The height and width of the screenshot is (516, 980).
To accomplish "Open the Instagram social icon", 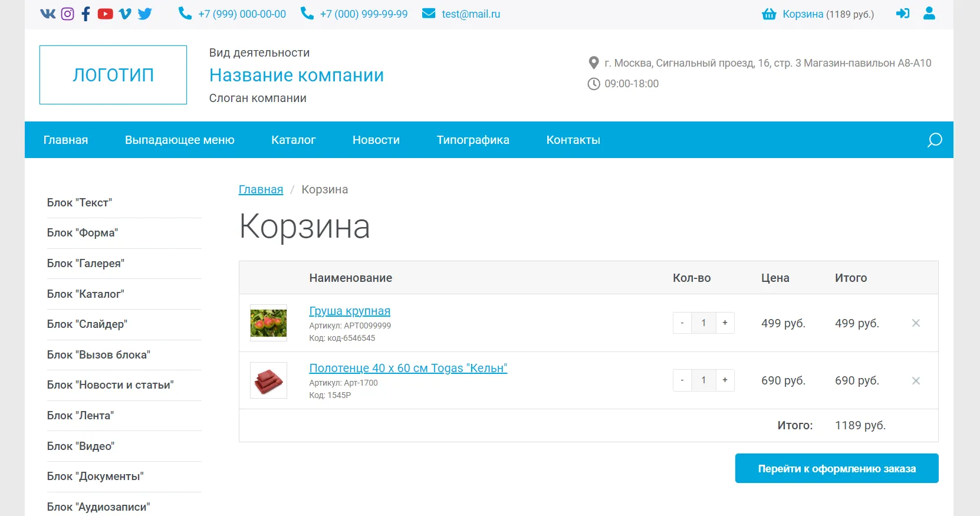I will coord(68,14).
